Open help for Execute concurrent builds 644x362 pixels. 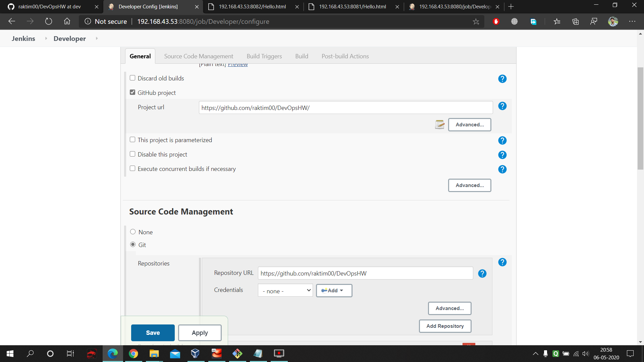click(502, 169)
